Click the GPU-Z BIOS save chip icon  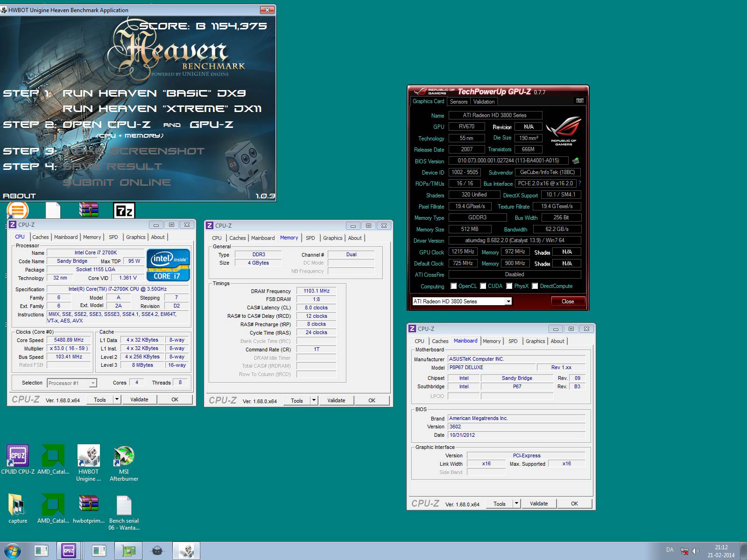coord(576,161)
